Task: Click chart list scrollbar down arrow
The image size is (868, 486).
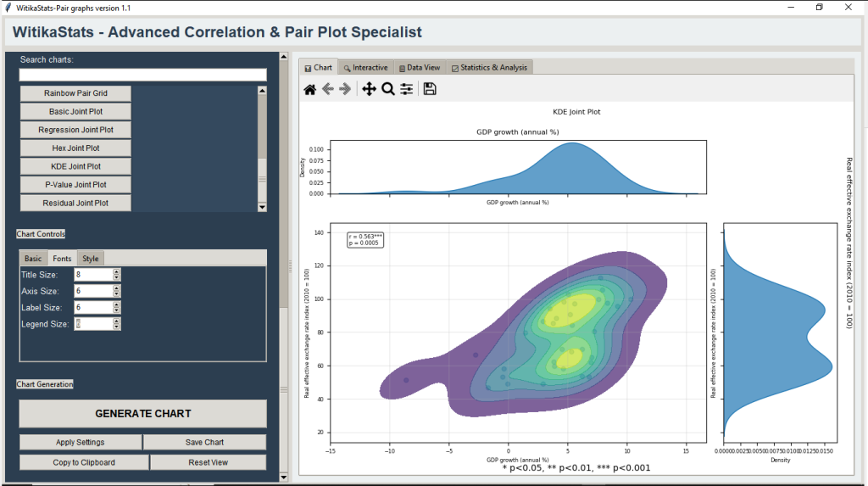Action: pos(263,207)
